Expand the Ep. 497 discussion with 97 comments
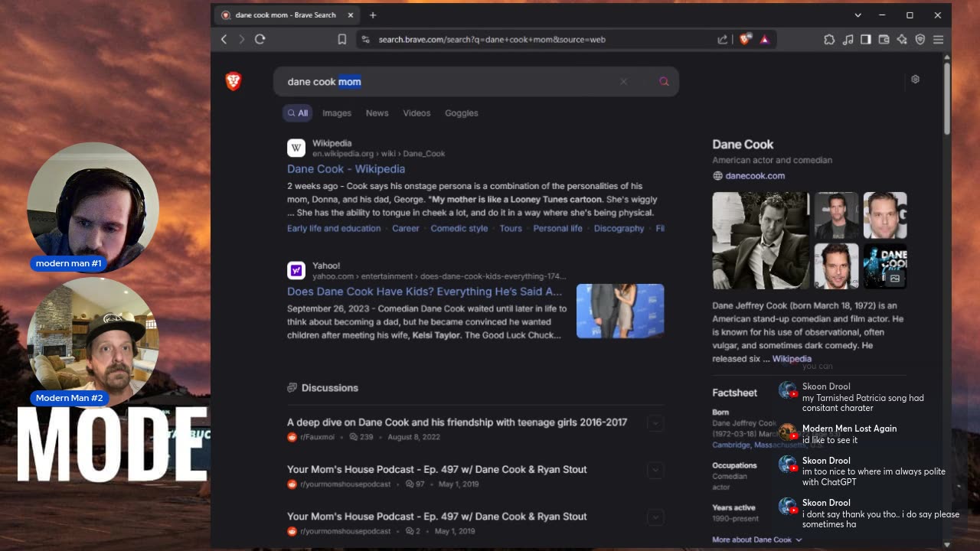The image size is (980, 551). (x=655, y=471)
